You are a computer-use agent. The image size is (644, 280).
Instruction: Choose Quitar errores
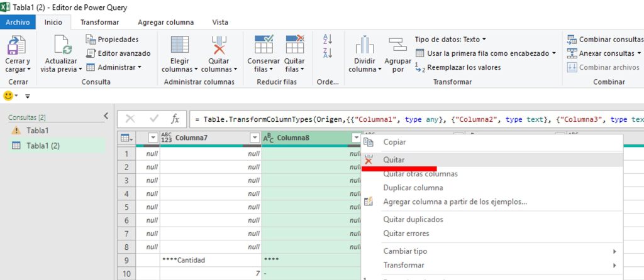point(492,234)
